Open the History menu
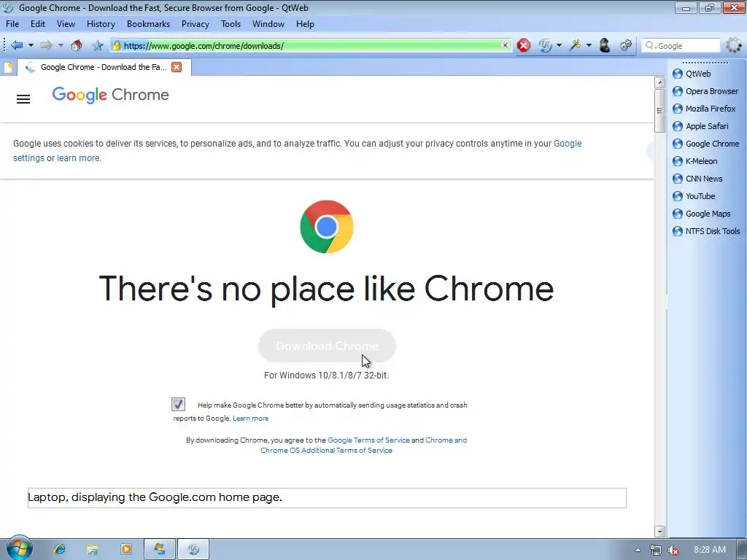This screenshot has width=747, height=560. coord(101,24)
